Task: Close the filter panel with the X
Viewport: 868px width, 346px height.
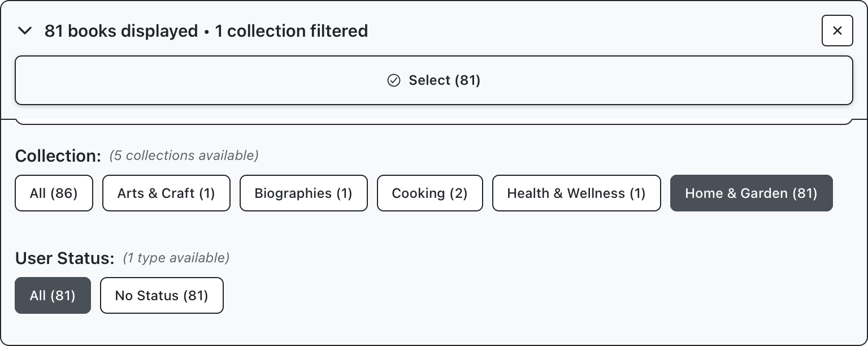Action: pyautogui.click(x=837, y=31)
